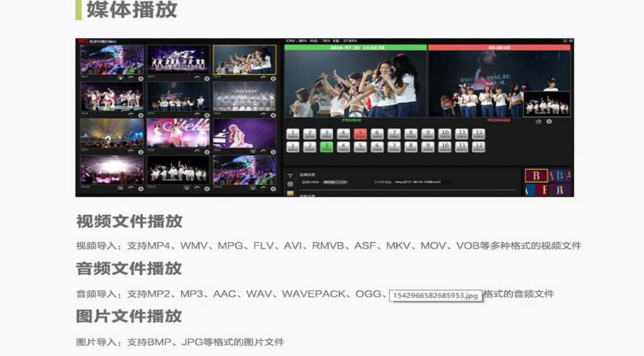Toggle the eye icon under CH-1
644x356 pixels.
pyautogui.click(x=140, y=78)
